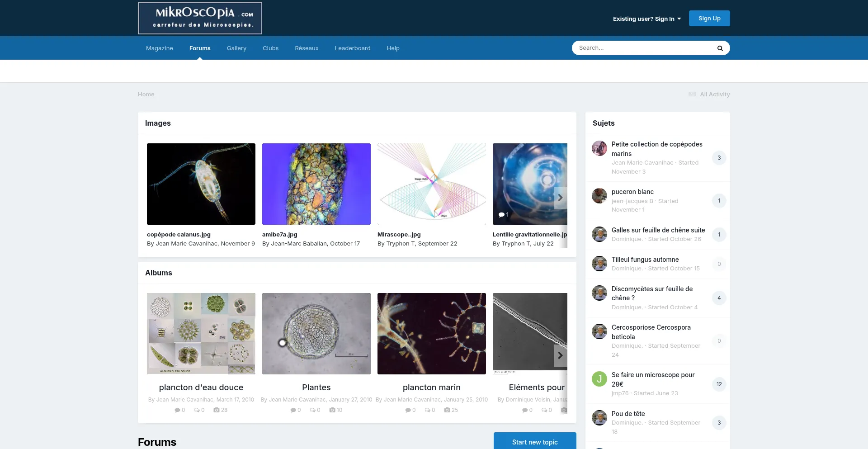This screenshot has height=449, width=868.
Task: Go to the Home breadcrumb link
Action: [146, 95]
